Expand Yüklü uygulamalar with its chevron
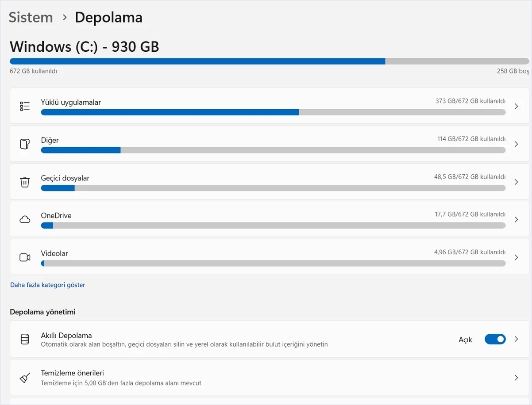The height and width of the screenshot is (405, 532). [516, 106]
